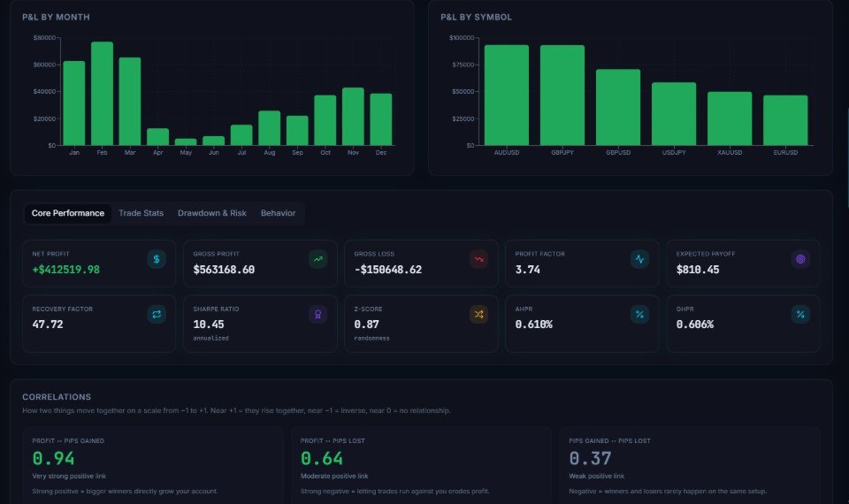Click the profit factor value 3.74
The image size is (849, 504).
527,270
